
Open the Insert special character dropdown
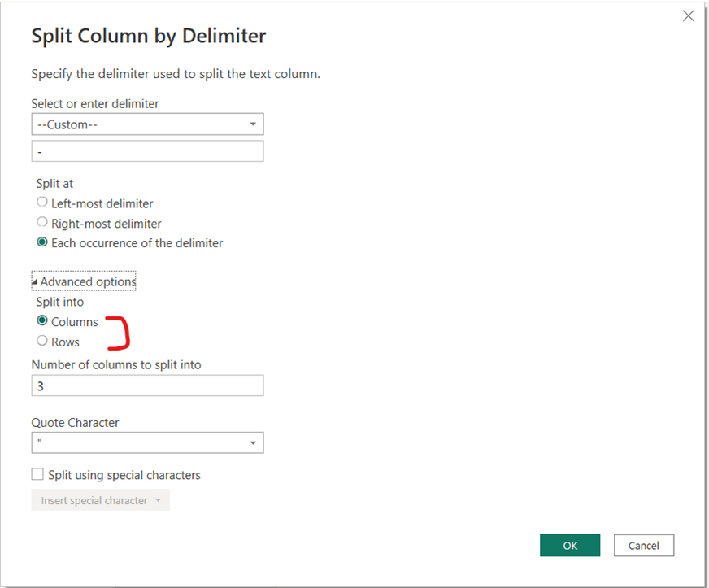(x=99, y=500)
